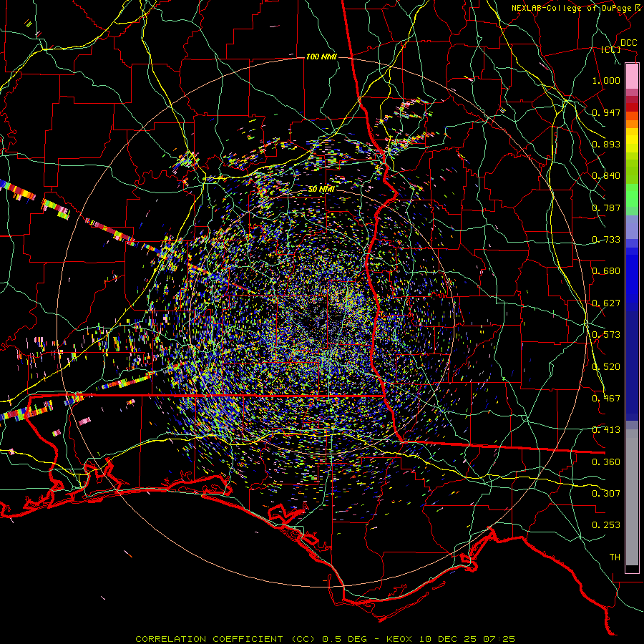Select the 0.360 scale value

tap(606, 462)
